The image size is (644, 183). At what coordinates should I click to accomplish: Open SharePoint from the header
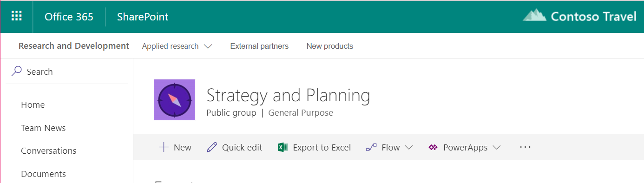point(143,17)
